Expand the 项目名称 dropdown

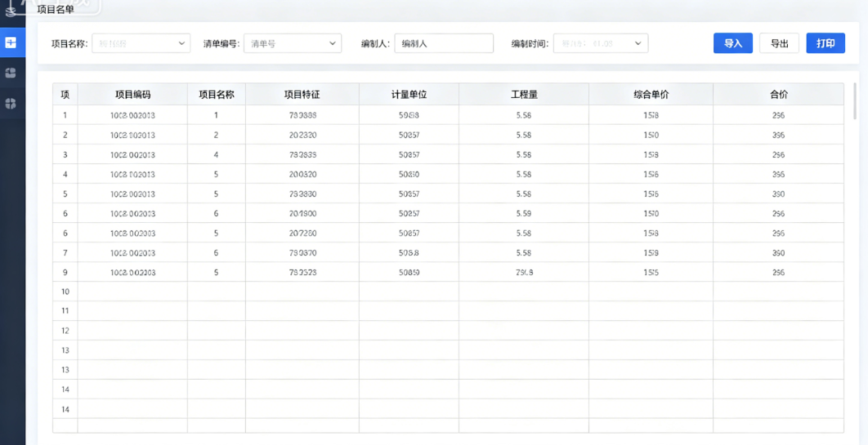point(141,43)
